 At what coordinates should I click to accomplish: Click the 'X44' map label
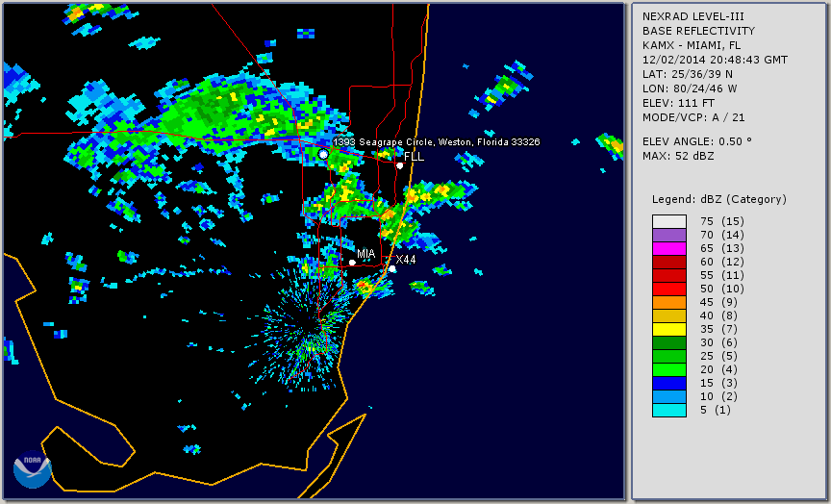pos(406,260)
